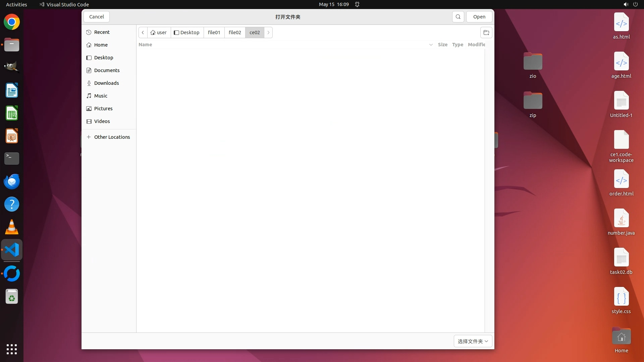Select the file01 path segment
Viewport: 644px width, 362px height.
pos(214,33)
